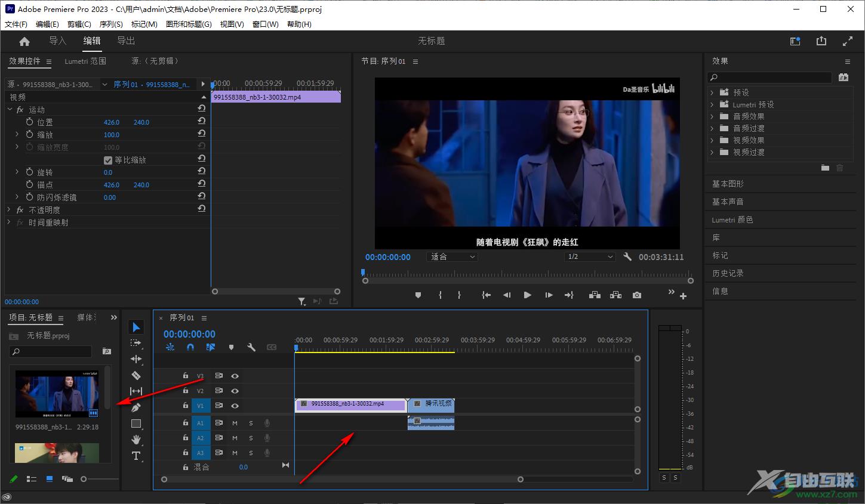This screenshot has width=865, height=504.
Task: Toggle the 等比缩放 uniform scale checkbox
Action: point(108,160)
